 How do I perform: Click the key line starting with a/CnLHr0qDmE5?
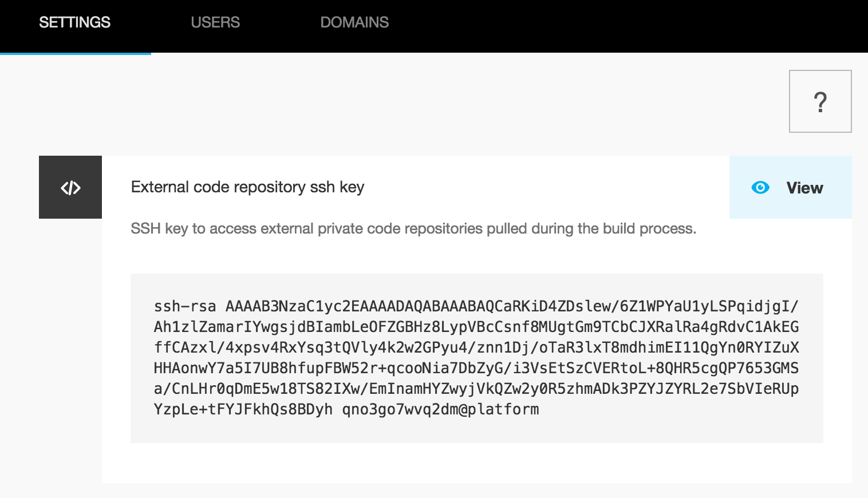tap(476, 389)
